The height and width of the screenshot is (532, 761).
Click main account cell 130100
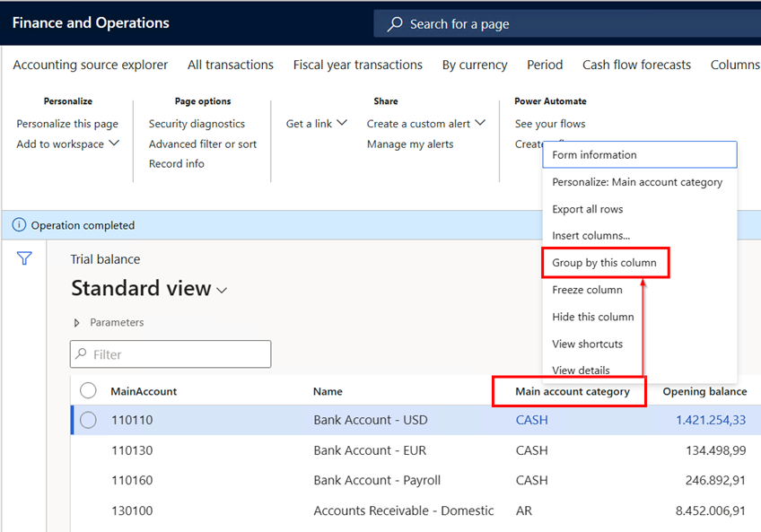click(132, 510)
